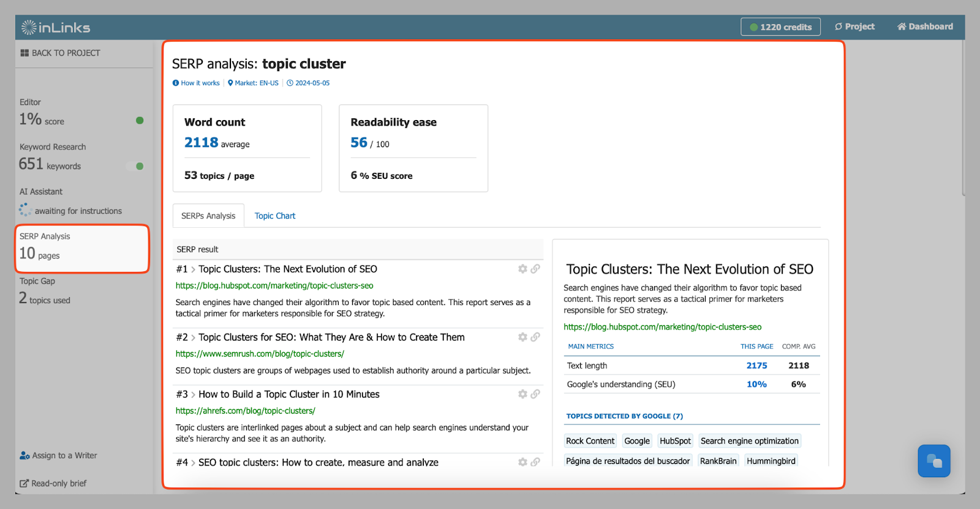Screen dimensions: 980x509
Task: Click Google's understanding (SEU) value 10%
Action: tap(756, 385)
